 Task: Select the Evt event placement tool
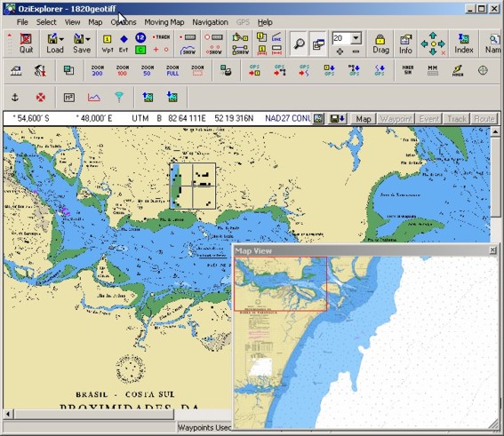pyautogui.click(x=124, y=44)
